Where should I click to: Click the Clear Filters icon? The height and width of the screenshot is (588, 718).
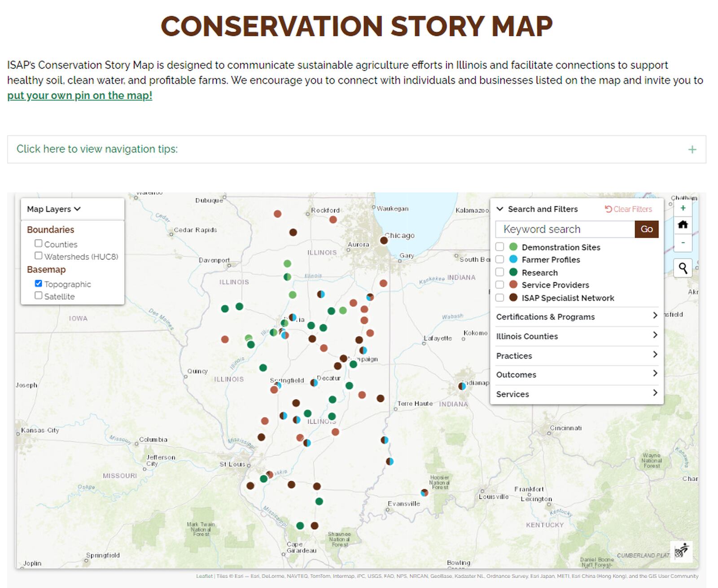pos(629,209)
